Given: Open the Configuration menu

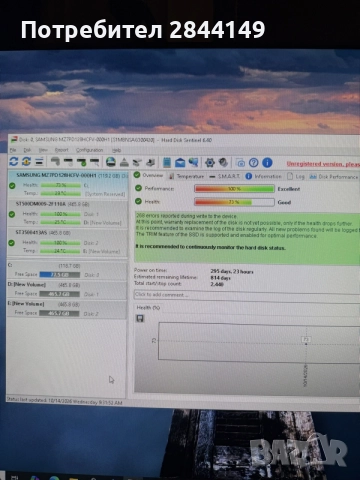Looking at the screenshot, I should coord(90,150).
